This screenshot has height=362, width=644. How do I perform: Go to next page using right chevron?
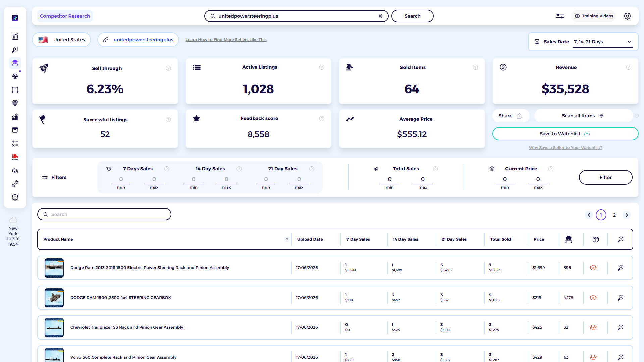[627, 215]
